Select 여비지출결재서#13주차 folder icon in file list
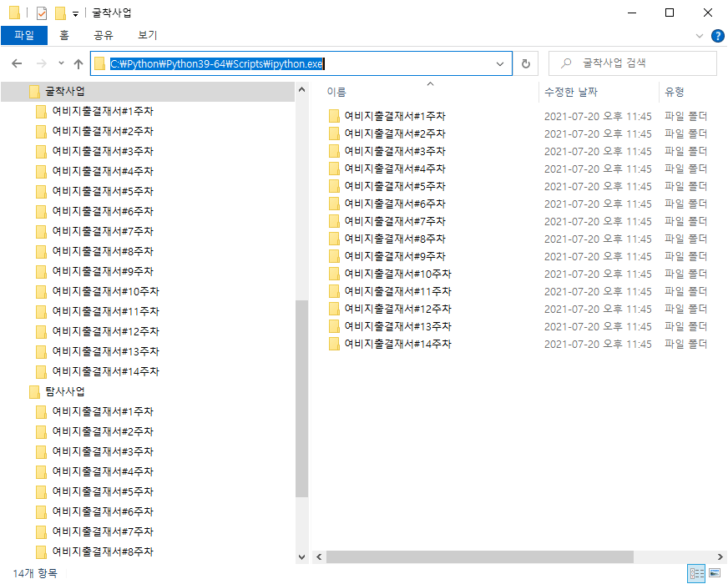This screenshot has width=728, height=584. [x=334, y=326]
